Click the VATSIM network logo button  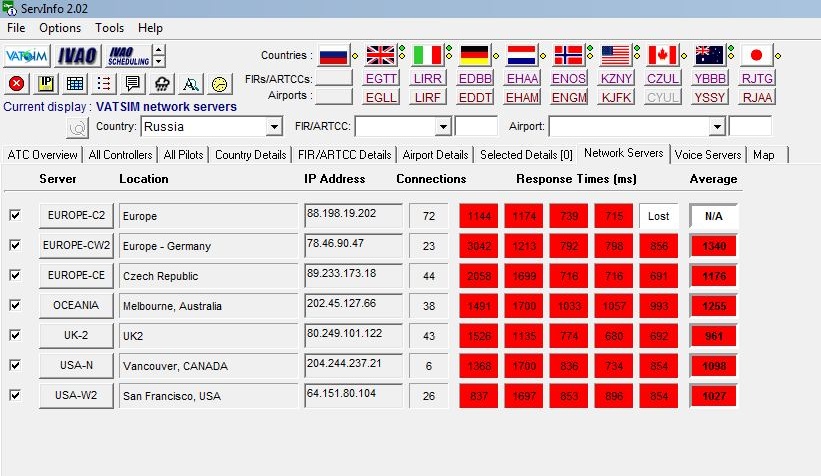[x=25, y=55]
